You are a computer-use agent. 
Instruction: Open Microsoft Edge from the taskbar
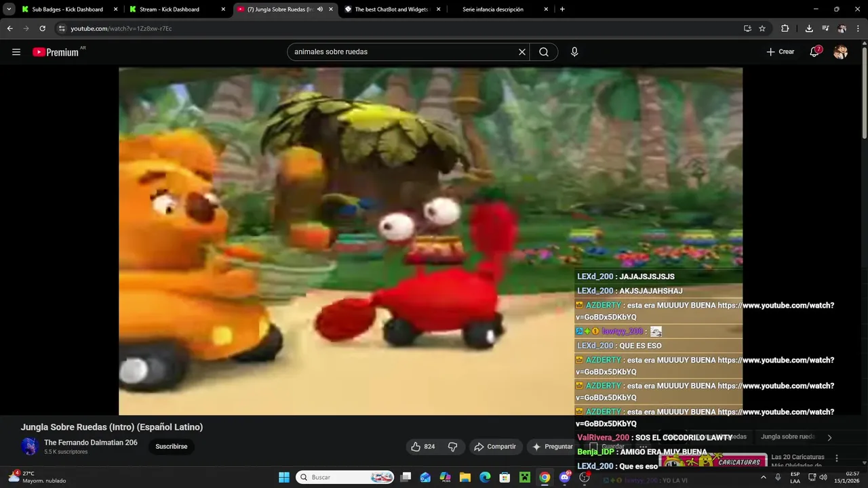click(485, 477)
